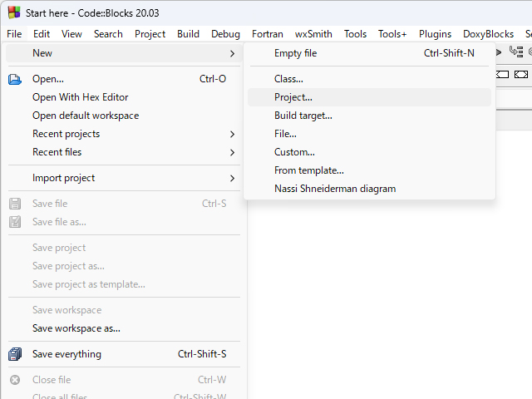Viewport: 532px width, 399px height.
Task: Choose Custom... in the New submenu
Action: [369, 152]
